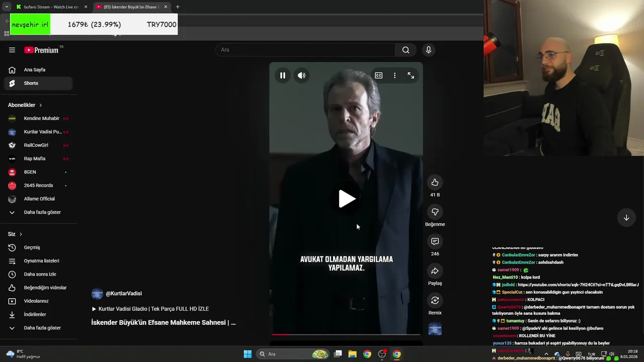Open the weather widget showing 8°C
Screen dimensions: 644x362
click(23, 354)
